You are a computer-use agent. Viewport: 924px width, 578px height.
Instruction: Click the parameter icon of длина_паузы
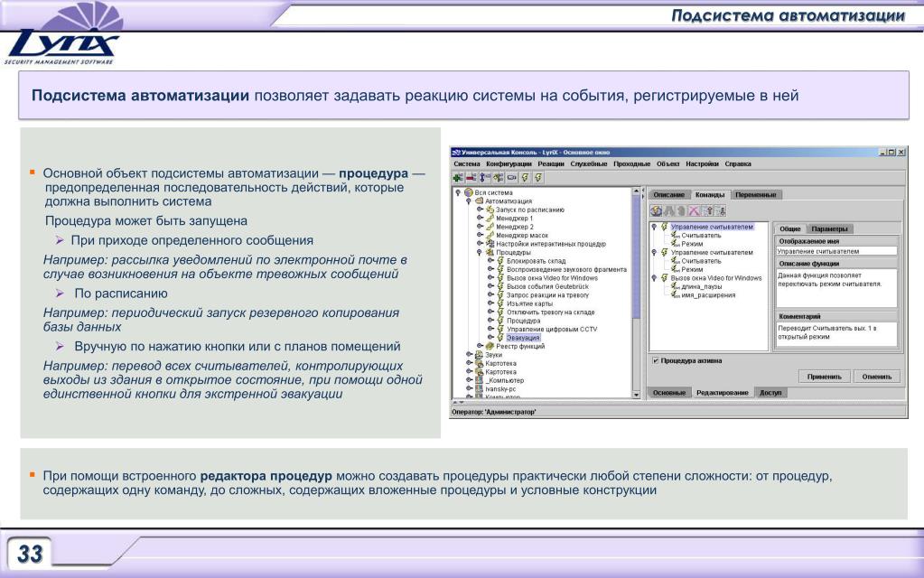[676, 286]
